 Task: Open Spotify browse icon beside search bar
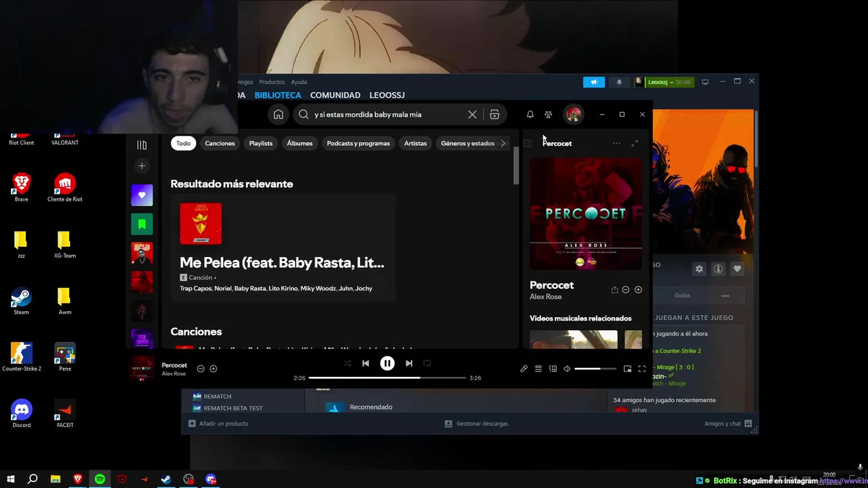[x=494, y=115]
